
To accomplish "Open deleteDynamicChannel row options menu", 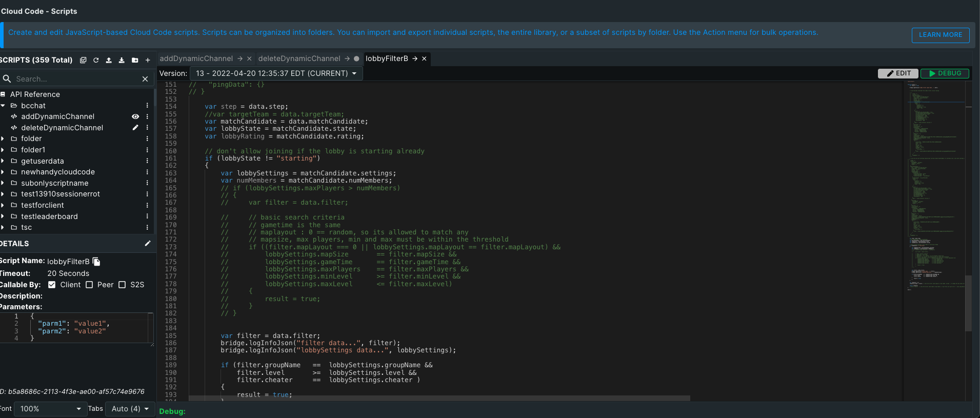I will pos(147,128).
